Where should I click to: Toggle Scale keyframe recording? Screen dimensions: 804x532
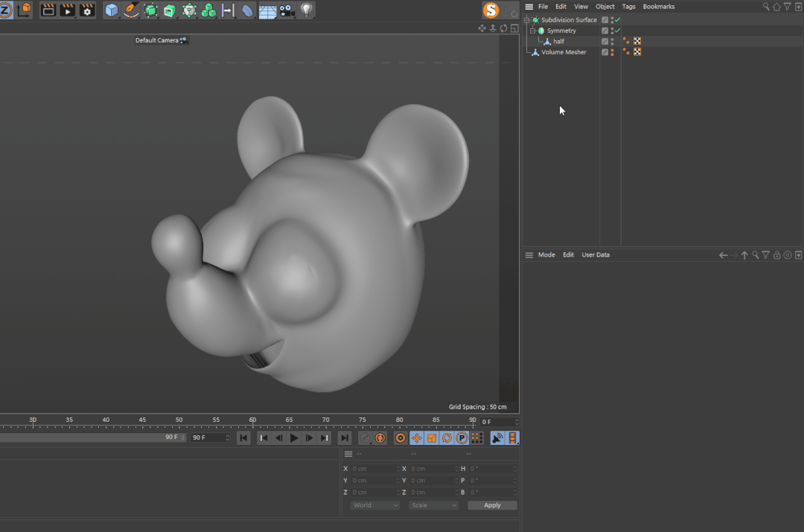point(432,438)
